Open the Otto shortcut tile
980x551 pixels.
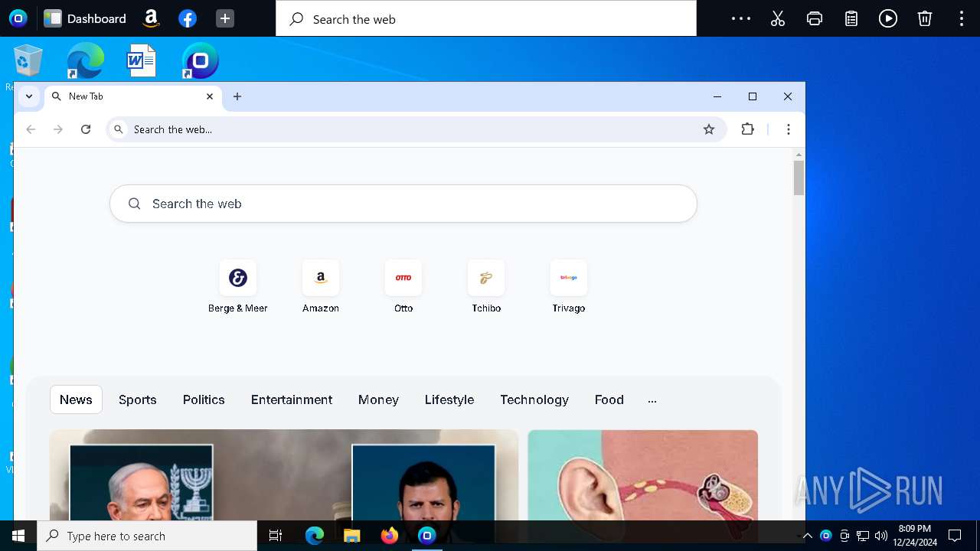[x=403, y=287]
